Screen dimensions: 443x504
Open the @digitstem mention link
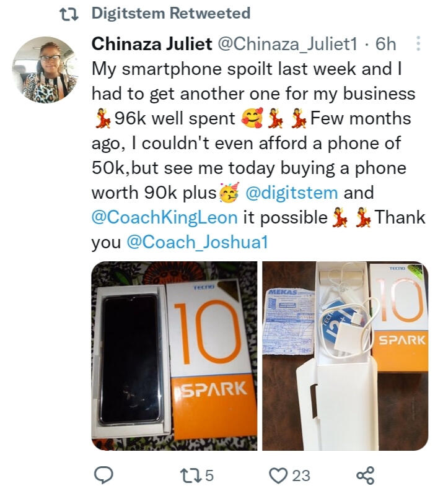click(x=291, y=193)
